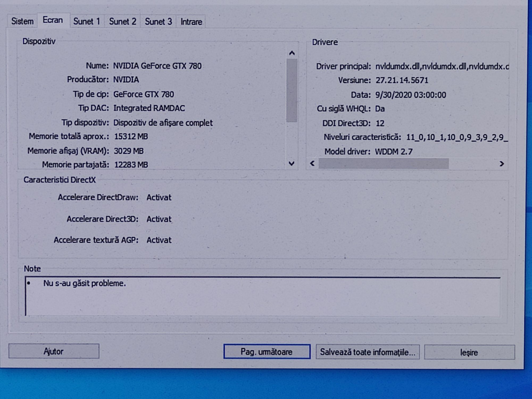Go to Pag. următoare
532x399 pixels.
coord(267,352)
